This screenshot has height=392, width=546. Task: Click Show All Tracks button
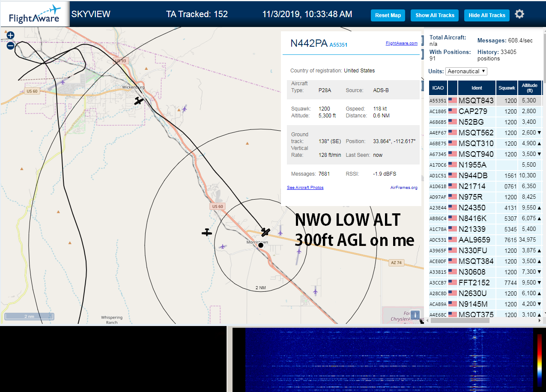click(x=435, y=15)
